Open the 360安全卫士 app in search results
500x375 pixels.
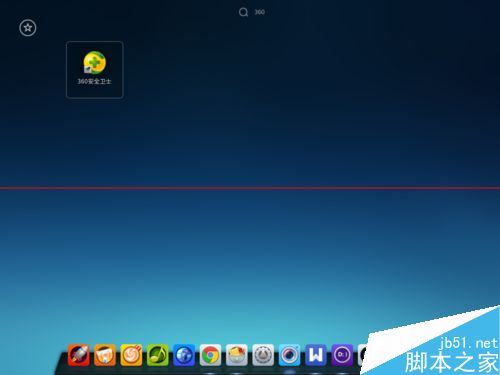click(95, 70)
